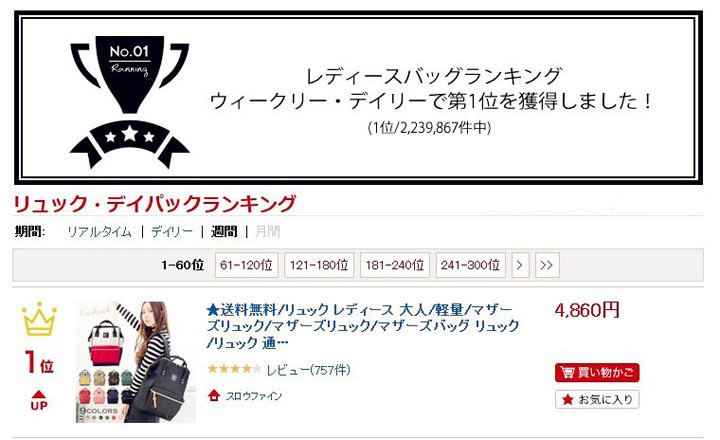Click the gold crown rank icon
720x440 pixels.
click(x=39, y=319)
